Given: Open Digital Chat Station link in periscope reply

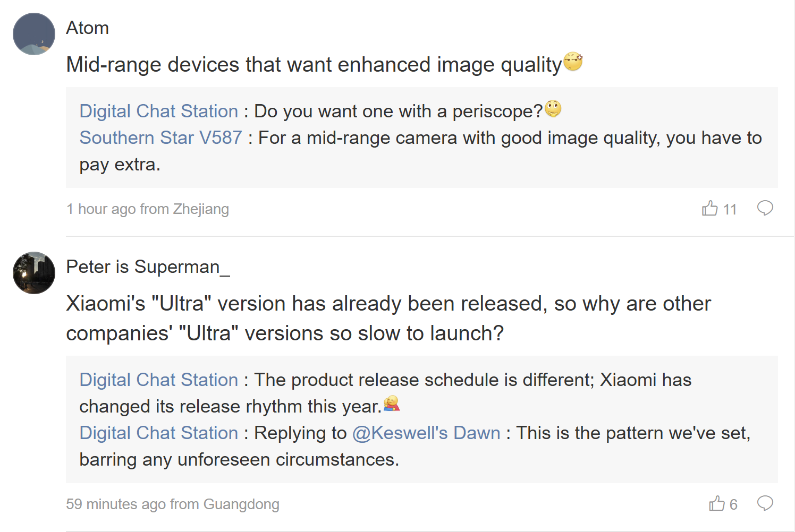Looking at the screenshot, I should 158,111.
